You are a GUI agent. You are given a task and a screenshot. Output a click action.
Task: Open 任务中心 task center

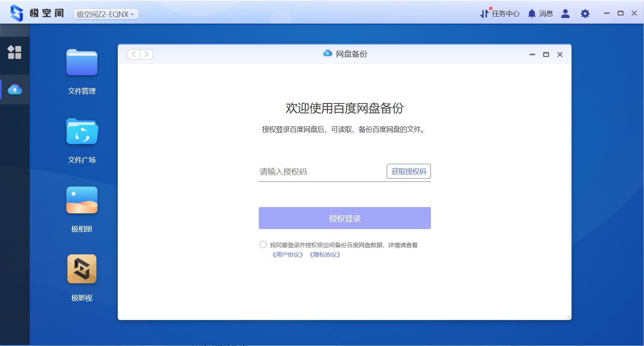coord(500,14)
